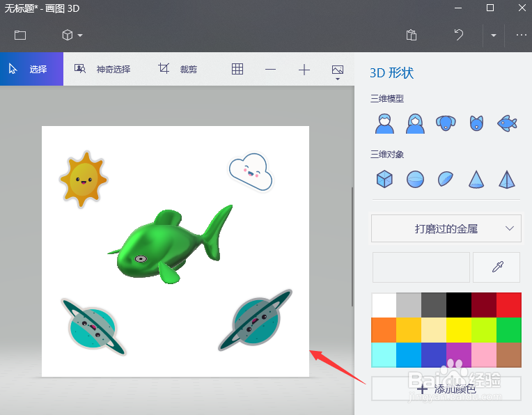
Task: Zoom in with the plus icon
Action: click(304, 70)
